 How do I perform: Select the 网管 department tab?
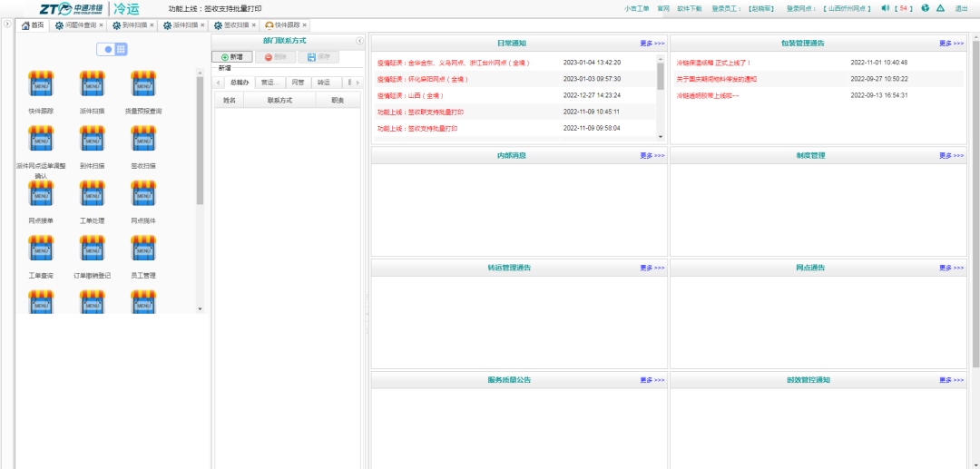tap(299, 83)
